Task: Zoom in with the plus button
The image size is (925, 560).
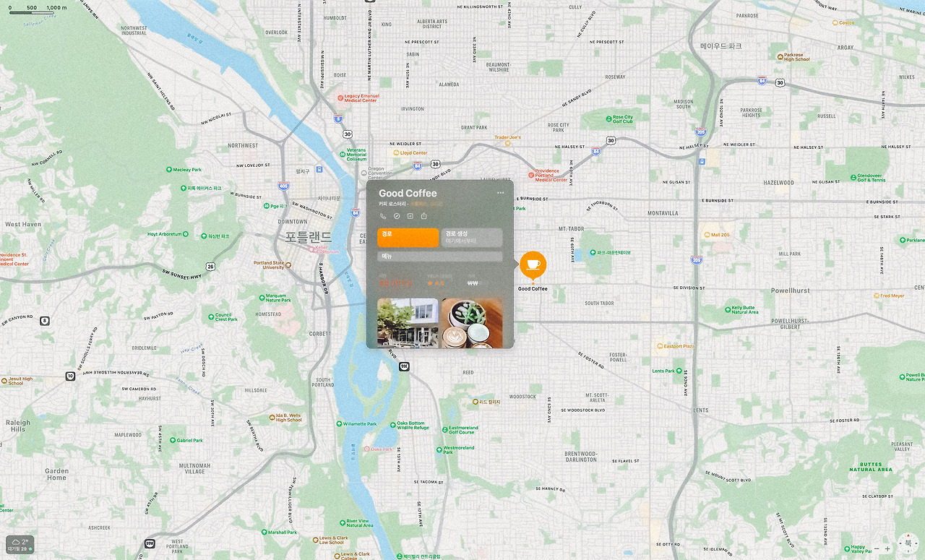Action: point(888,549)
